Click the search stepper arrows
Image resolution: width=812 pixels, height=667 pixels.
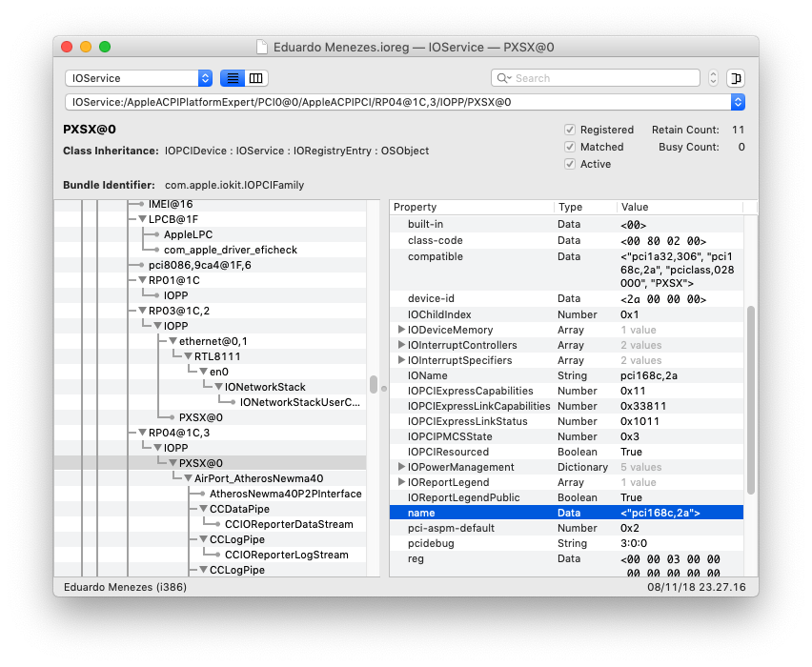[x=713, y=78]
